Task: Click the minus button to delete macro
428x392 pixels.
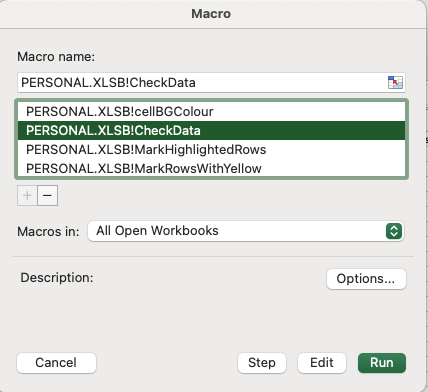Action: 48,195
